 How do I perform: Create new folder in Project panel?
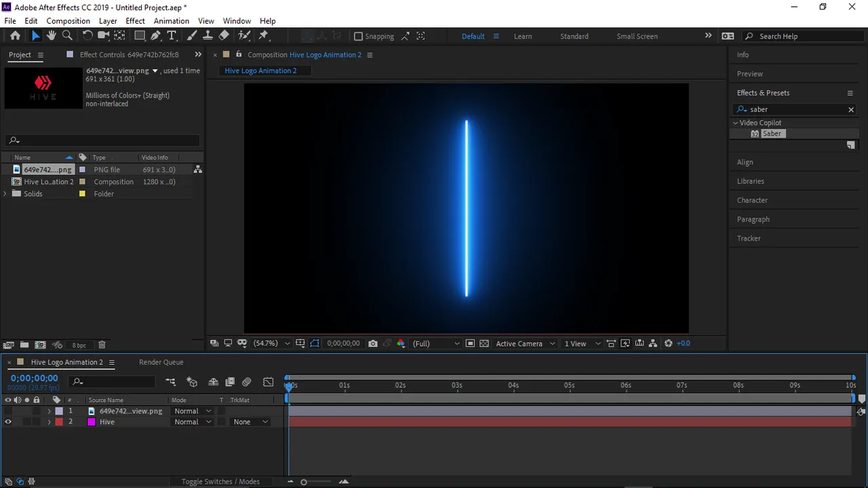(24, 345)
